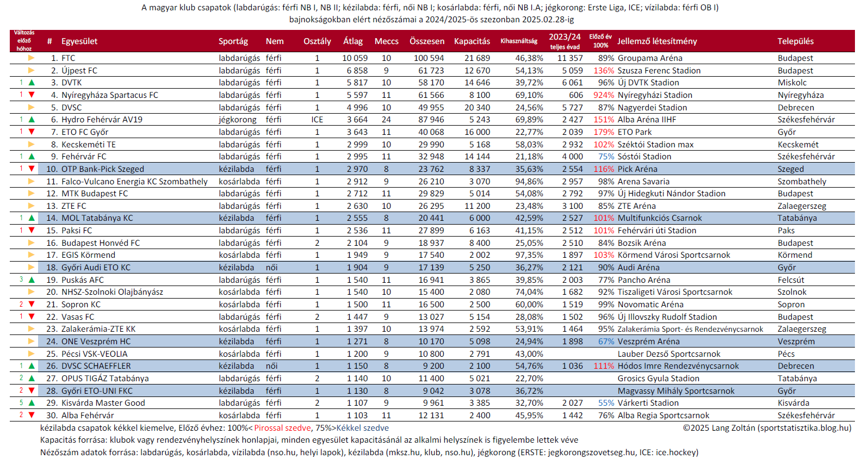Click the Átlag column header
Viewport: 868px width, 465px height.
[353, 41]
